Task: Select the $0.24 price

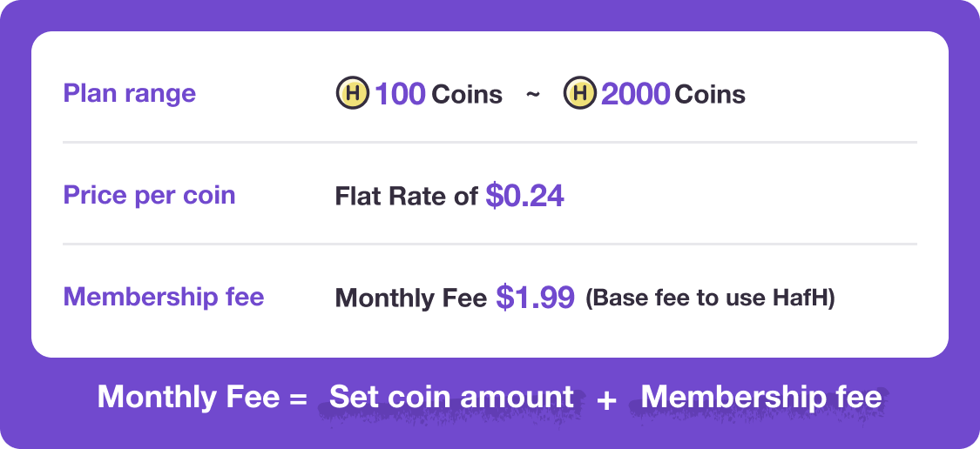Action: coord(525,196)
